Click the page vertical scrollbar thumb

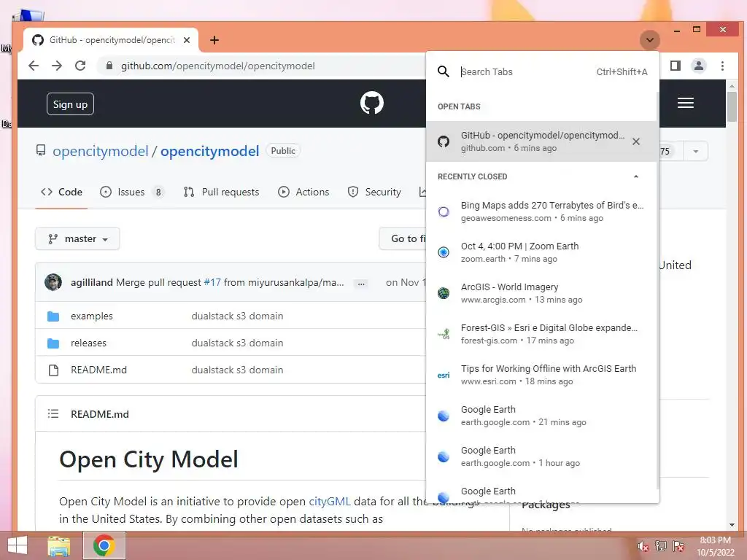pyautogui.click(x=732, y=106)
